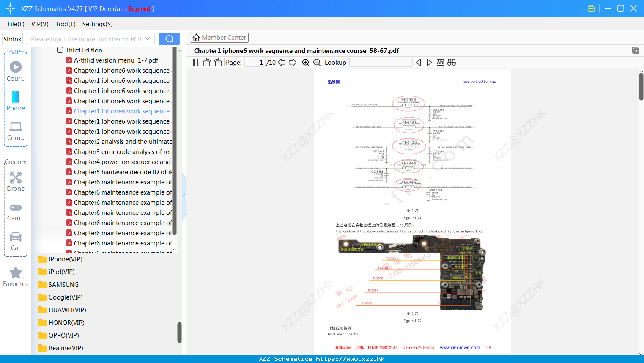
Task: Rotate the page clockwise
Action: (x=218, y=62)
